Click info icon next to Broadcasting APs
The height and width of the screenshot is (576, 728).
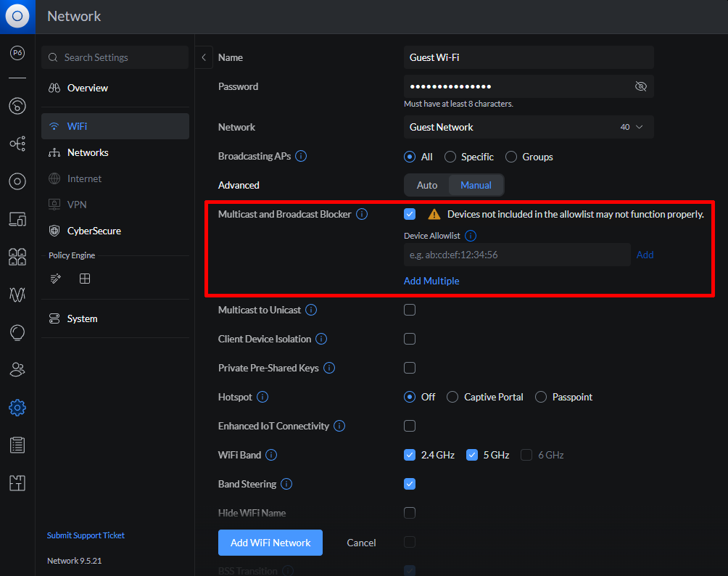301,156
